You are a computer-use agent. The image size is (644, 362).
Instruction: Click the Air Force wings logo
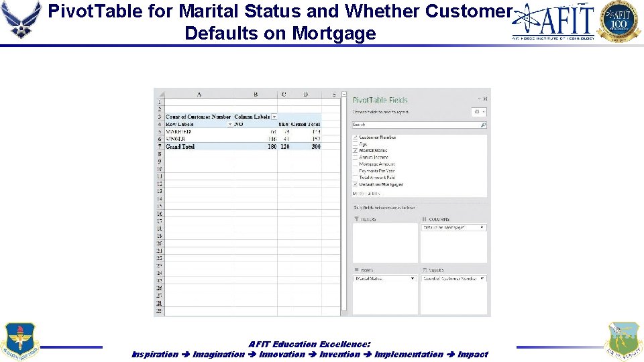pos(21,19)
